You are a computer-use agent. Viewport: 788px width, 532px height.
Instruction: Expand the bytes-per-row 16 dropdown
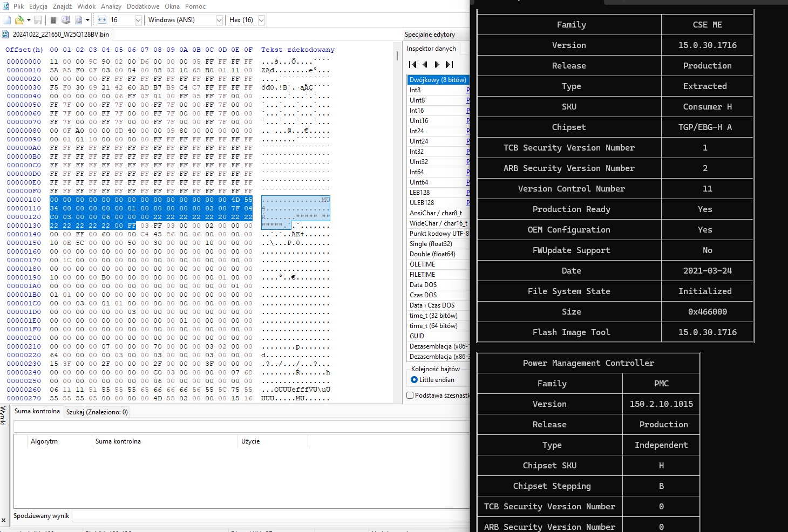pyautogui.click(x=138, y=20)
